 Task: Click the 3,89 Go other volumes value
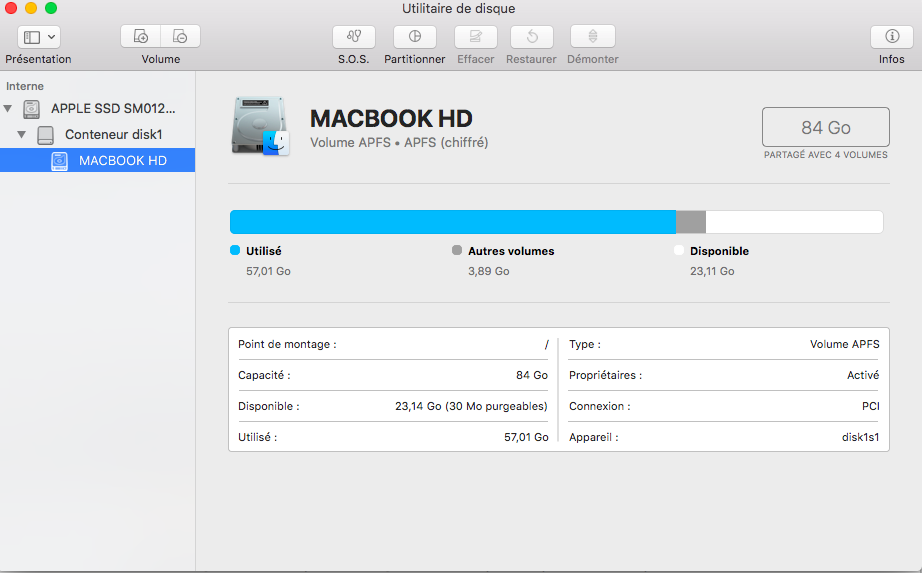pyautogui.click(x=489, y=271)
